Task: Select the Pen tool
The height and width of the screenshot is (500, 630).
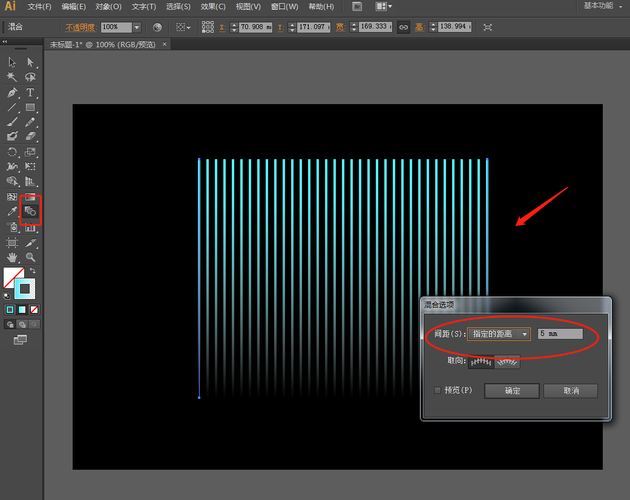Action: click(12, 92)
